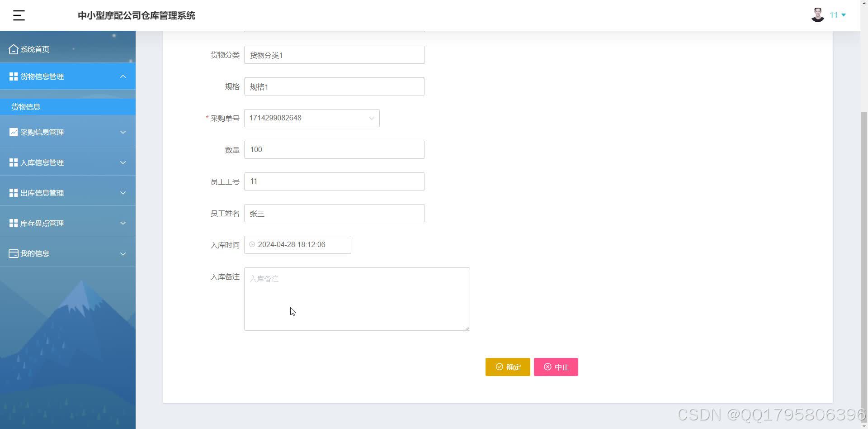Toggle the hamburger sidebar menu icon
Screen dimensions: 868x429
pos(19,15)
